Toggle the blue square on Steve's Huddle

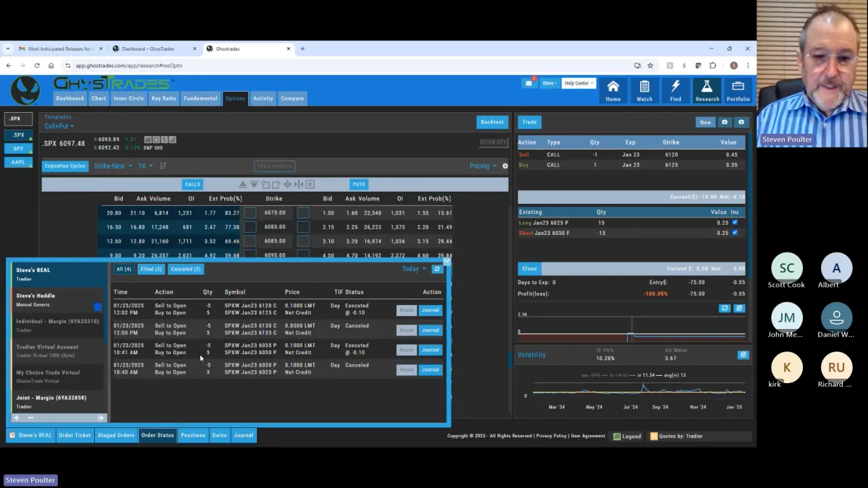coord(98,307)
